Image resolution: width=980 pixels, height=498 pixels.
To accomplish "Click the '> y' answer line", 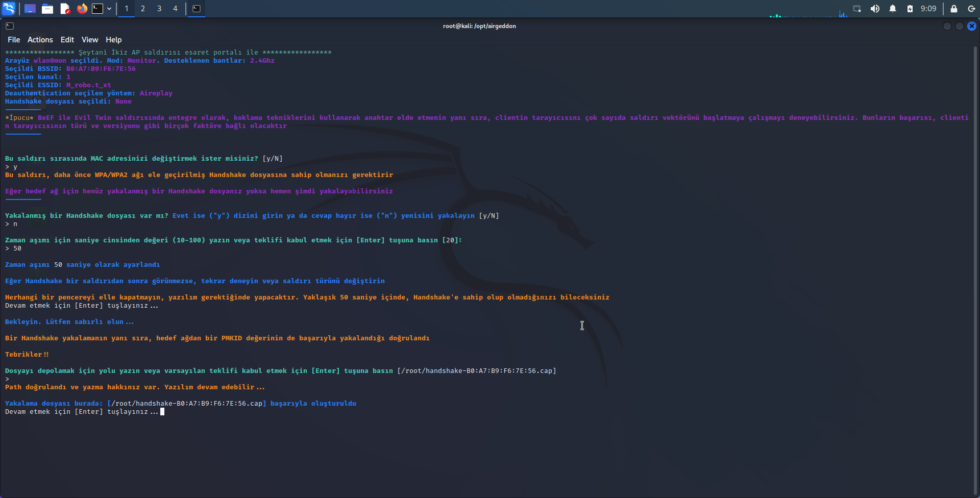I will click(11, 167).
